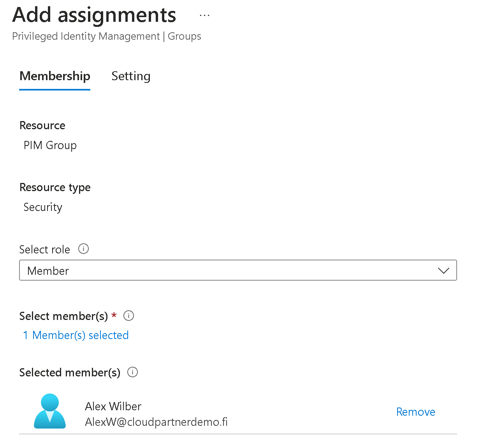Viewport: 489px width, 448px height.
Task: Open the ellipsis more options menu
Action: click(204, 16)
